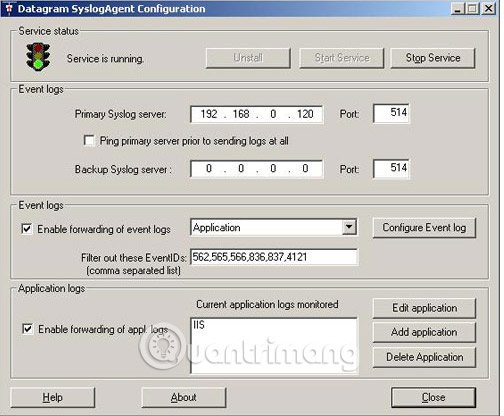Click the Filter out EventIDs text field
Screen dimensions: 504x416
274,257
